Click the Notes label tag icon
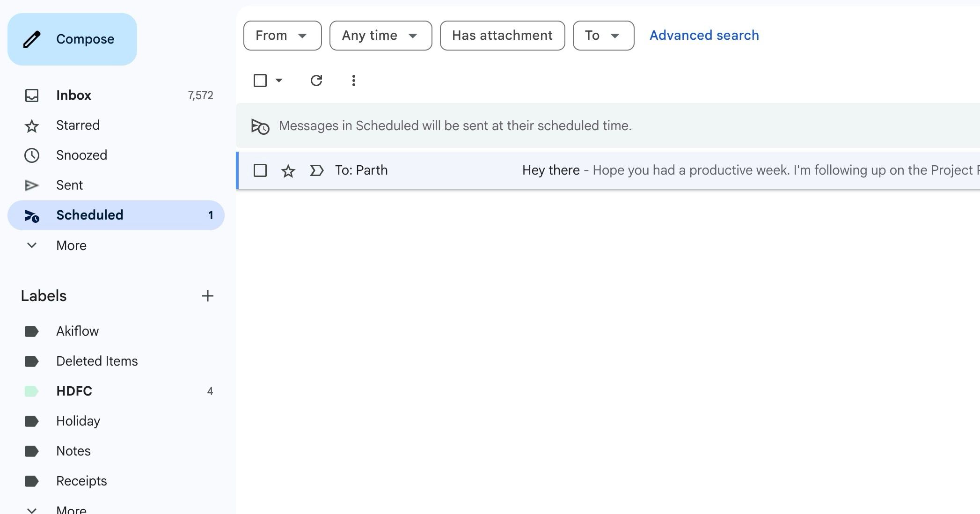 (31, 451)
